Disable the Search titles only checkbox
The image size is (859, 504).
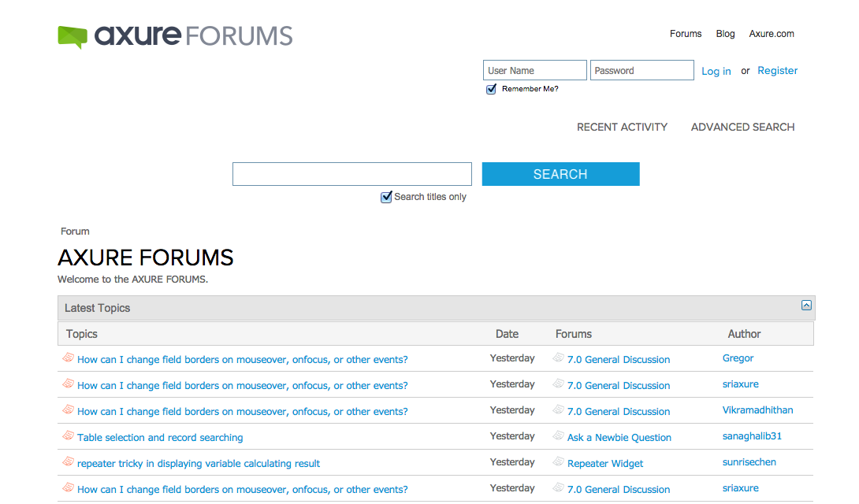pyautogui.click(x=386, y=197)
